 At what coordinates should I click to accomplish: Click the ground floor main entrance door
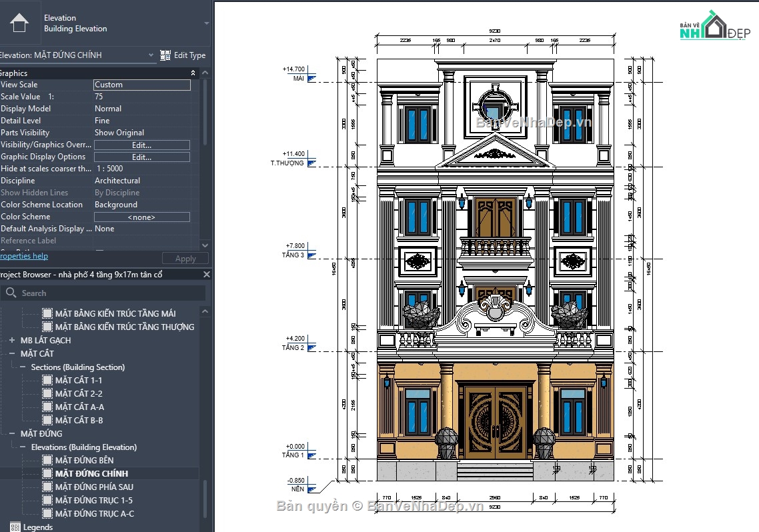(495, 422)
